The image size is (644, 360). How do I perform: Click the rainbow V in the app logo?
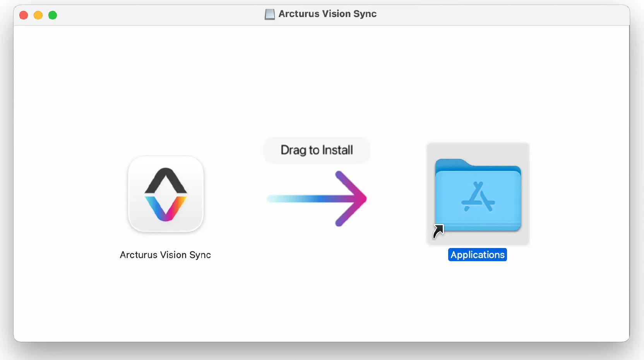click(x=166, y=208)
